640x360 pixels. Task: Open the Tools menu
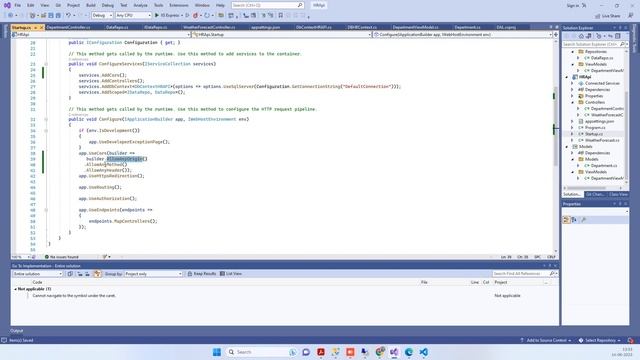click(x=158, y=5)
